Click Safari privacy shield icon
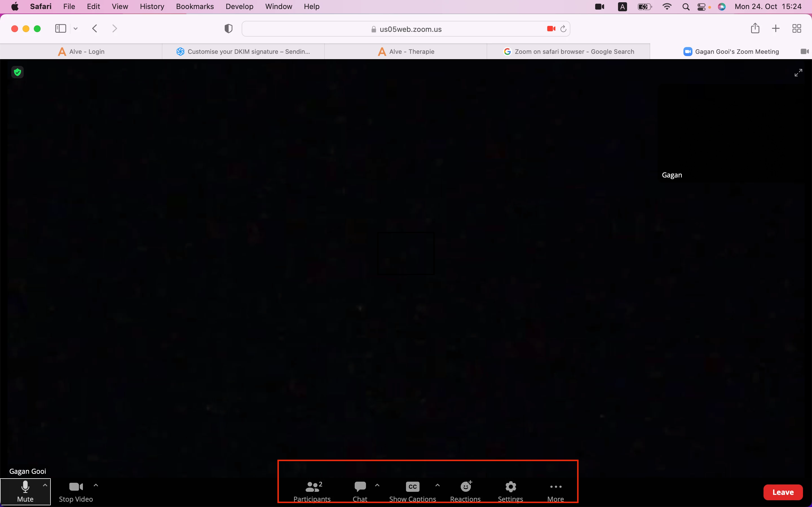Viewport: 812px width, 507px height. [228, 29]
